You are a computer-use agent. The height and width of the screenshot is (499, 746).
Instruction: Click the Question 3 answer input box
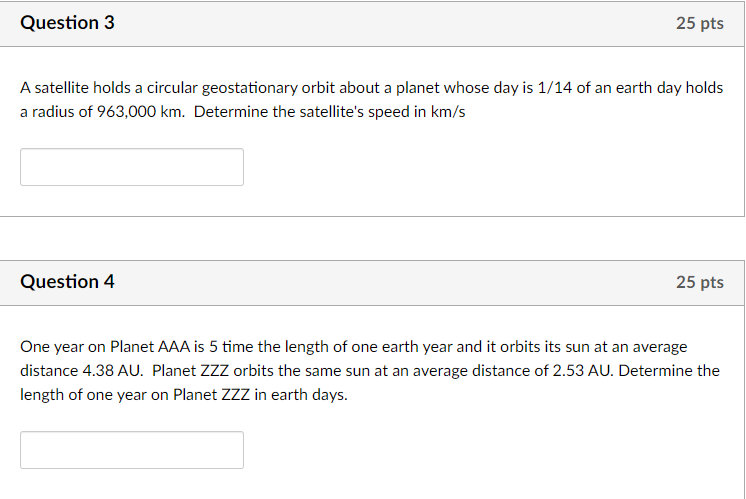[131, 167]
